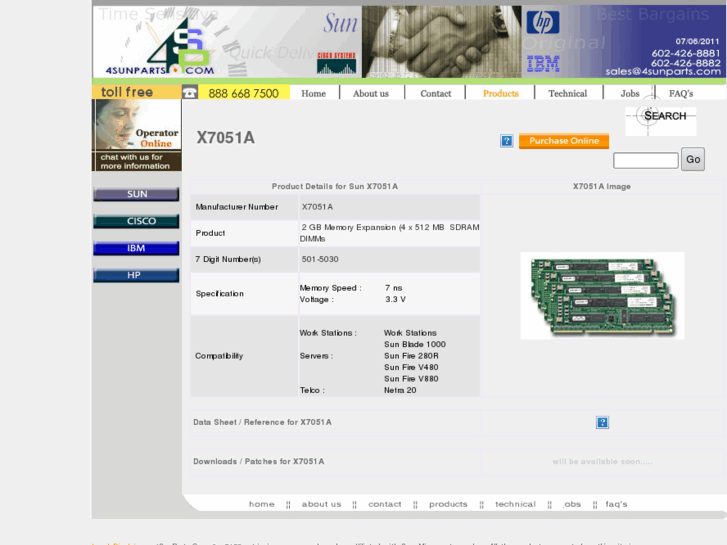Click the footer home link

[261, 504]
